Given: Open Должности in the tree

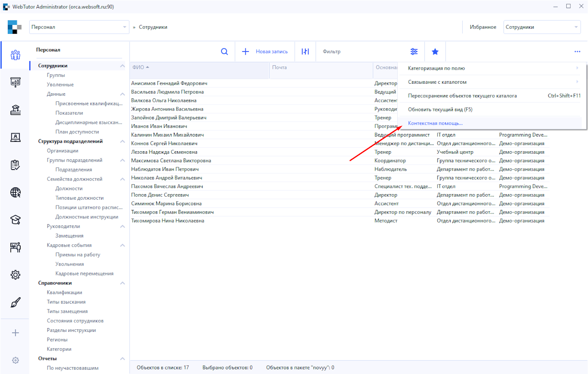Looking at the screenshot, I should tap(69, 189).
